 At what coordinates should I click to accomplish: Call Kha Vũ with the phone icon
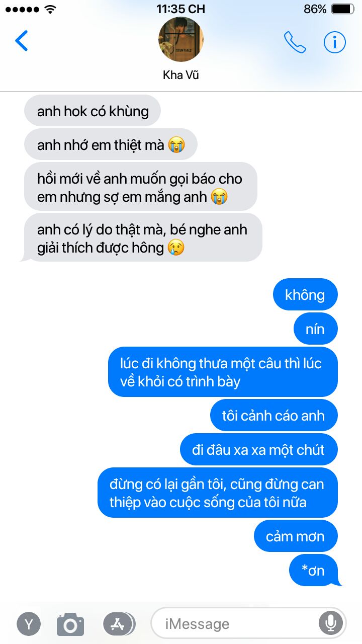click(x=295, y=42)
